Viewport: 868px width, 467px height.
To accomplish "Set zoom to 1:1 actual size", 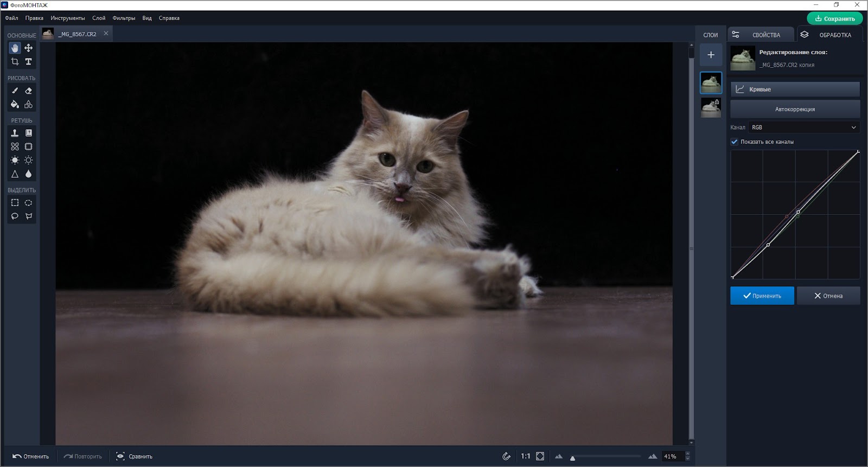I will pos(526,456).
